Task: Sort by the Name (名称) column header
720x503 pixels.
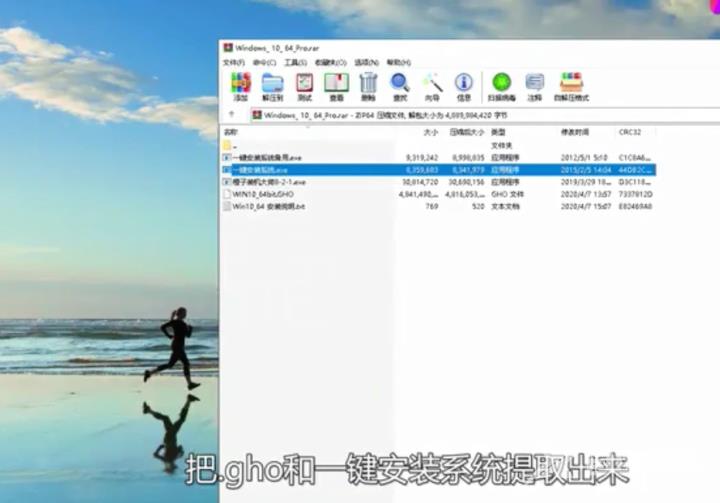Action: (231, 132)
